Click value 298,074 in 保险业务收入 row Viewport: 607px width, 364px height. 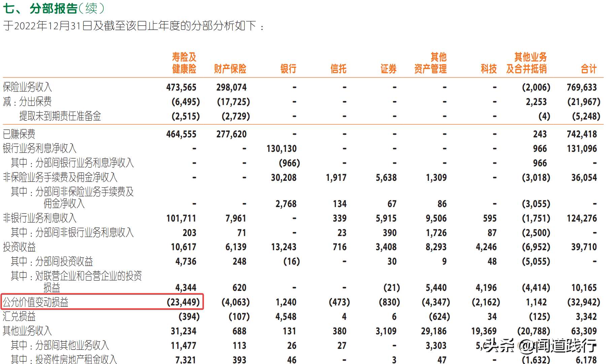(x=231, y=87)
